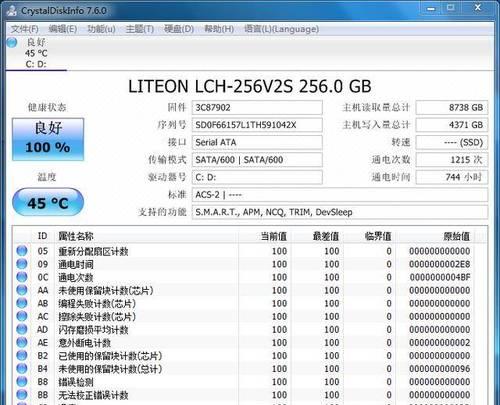
Task: Click status orb for attribute AA row
Action: tap(22, 290)
